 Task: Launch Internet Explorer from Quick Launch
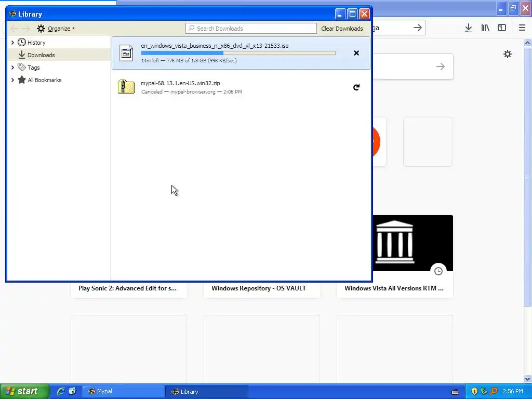click(61, 391)
